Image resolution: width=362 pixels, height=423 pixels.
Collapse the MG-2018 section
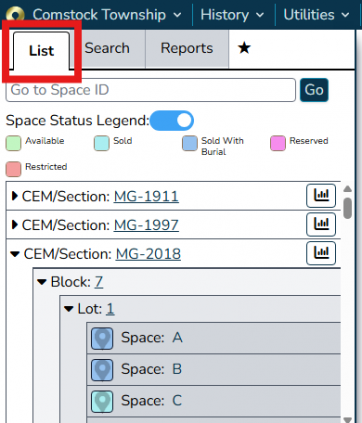click(x=15, y=254)
